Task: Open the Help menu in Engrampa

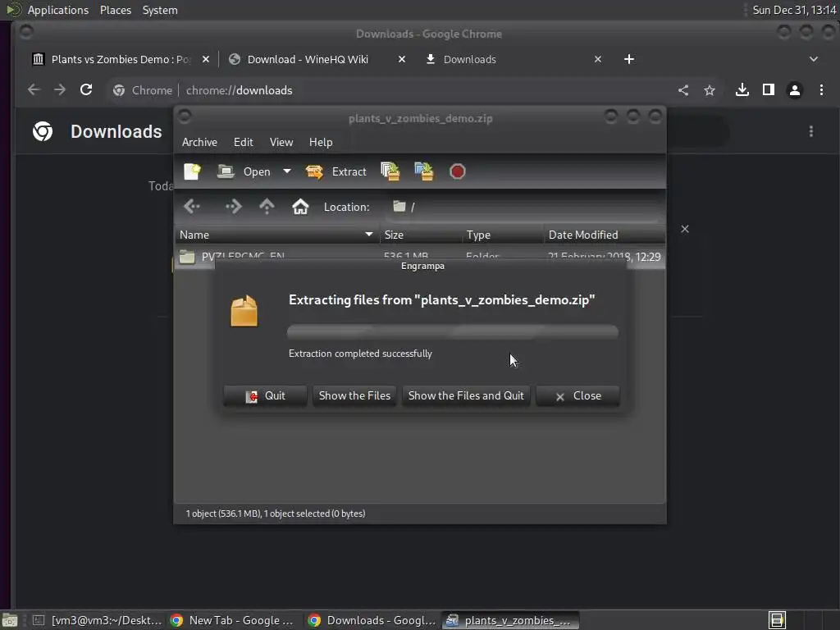Action: tap(321, 142)
